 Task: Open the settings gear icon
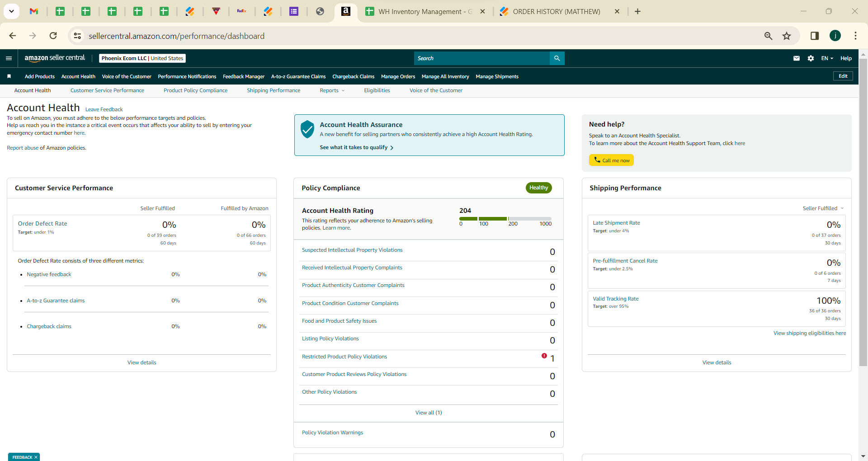(811, 58)
